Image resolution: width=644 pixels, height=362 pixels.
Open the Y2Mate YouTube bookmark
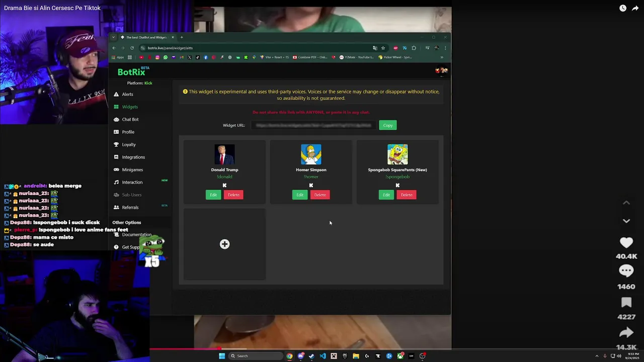tap(357, 57)
